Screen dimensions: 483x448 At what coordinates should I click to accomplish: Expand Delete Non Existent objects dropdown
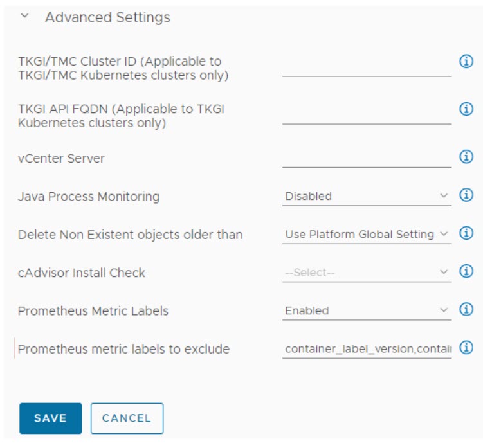pos(367,235)
